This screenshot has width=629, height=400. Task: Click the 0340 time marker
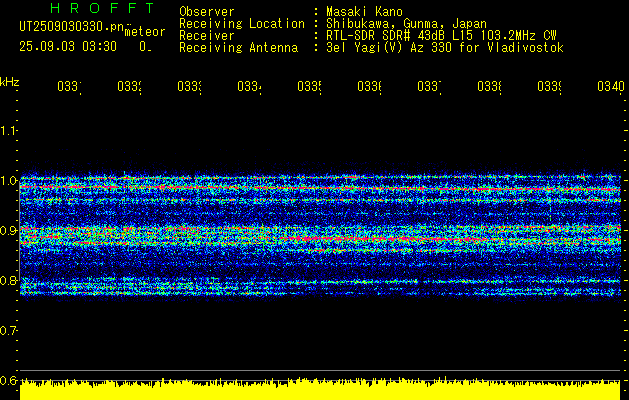point(611,86)
